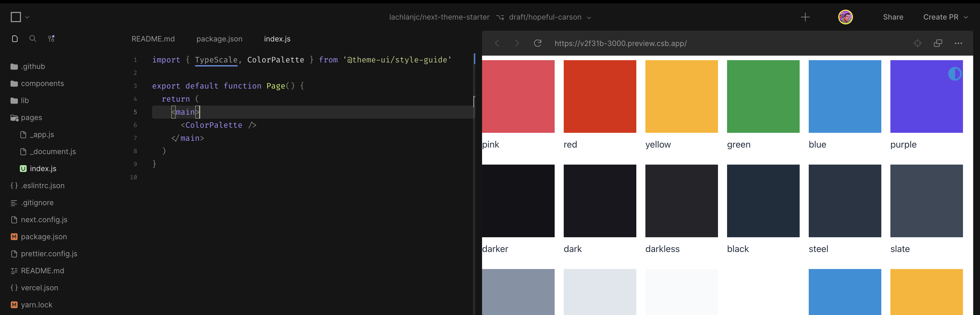Click the Share button
Image resolution: width=980 pixels, height=315 pixels.
click(893, 17)
